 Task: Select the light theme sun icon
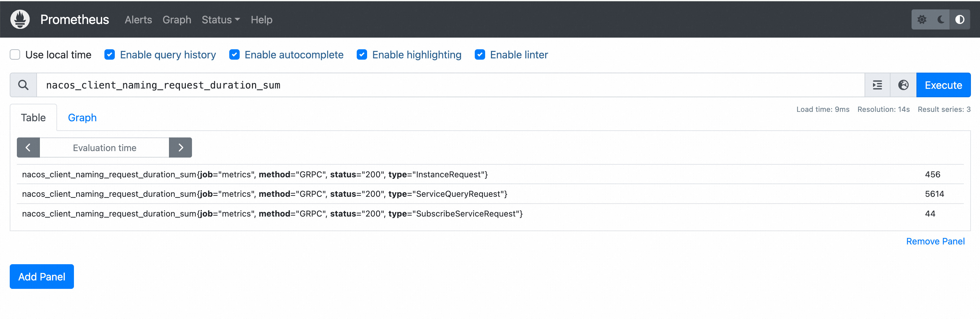[x=921, y=19]
